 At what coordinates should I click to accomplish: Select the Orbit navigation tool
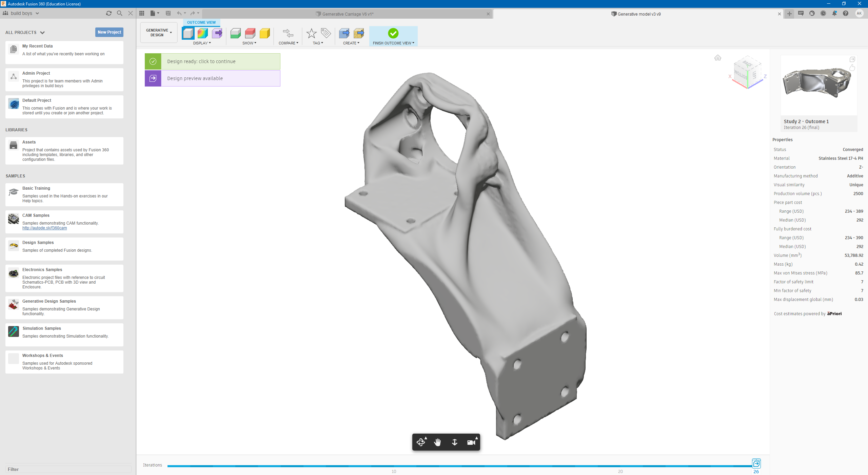pyautogui.click(x=421, y=442)
